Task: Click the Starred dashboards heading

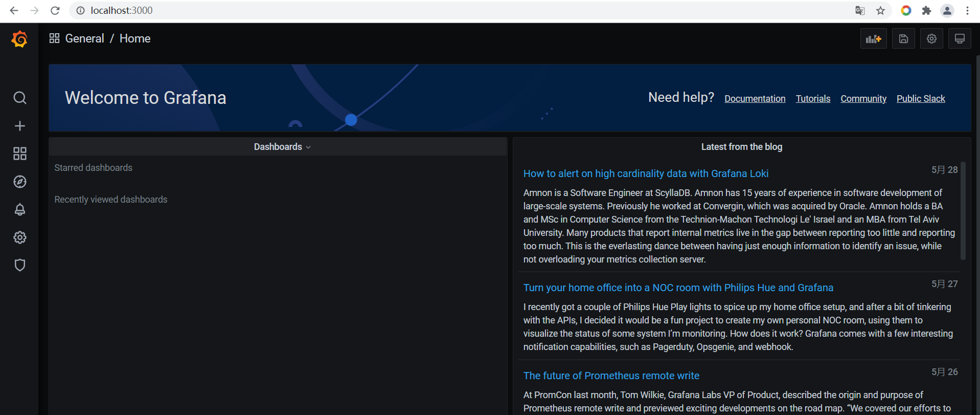Action: click(x=93, y=168)
